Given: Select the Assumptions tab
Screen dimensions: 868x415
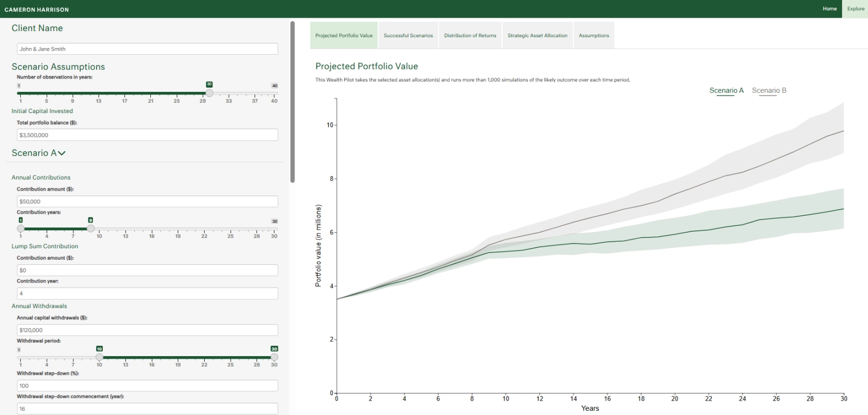Looking at the screenshot, I should [x=594, y=36].
